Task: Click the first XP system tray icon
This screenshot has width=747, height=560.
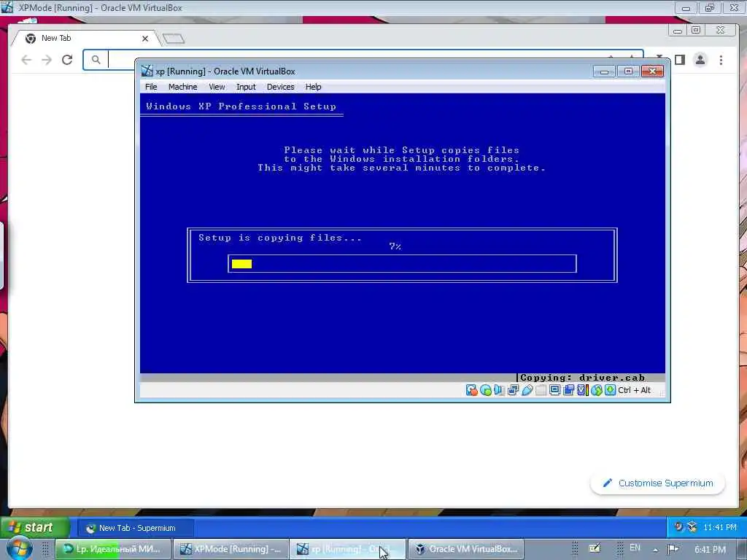Action: pos(679,526)
